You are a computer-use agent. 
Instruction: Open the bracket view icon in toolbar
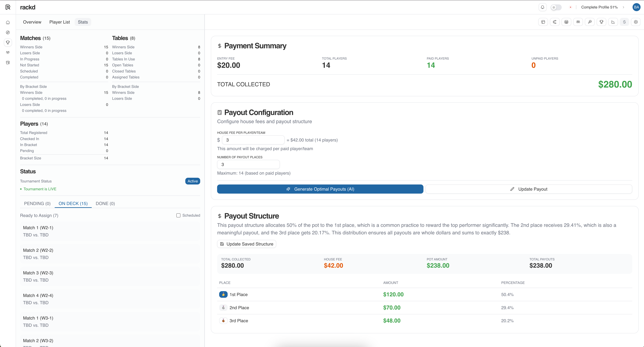(555, 22)
